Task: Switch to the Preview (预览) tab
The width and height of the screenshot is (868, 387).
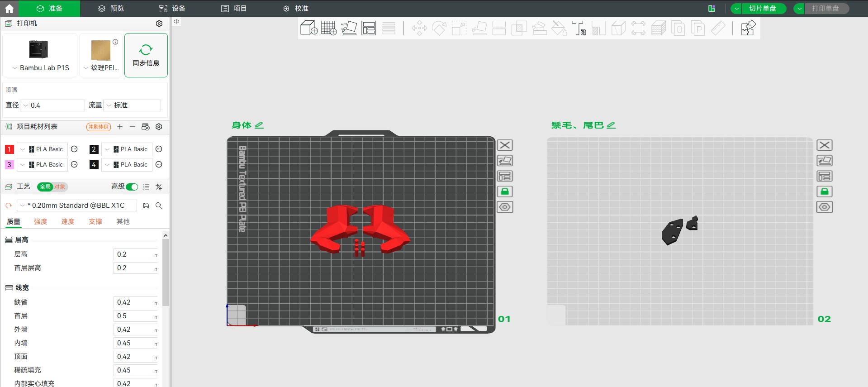Action: (111, 9)
